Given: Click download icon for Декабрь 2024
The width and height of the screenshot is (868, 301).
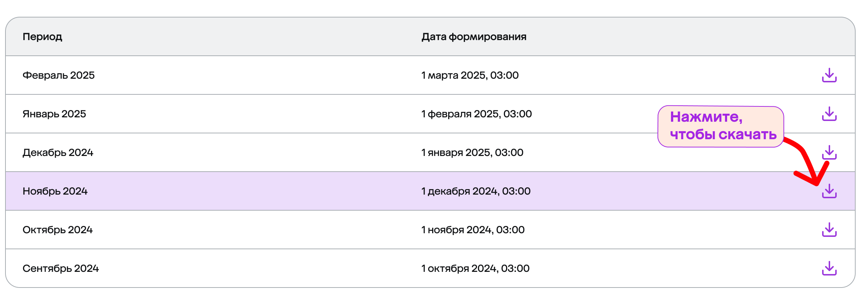Looking at the screenshot, I should [x=829, y=152].
